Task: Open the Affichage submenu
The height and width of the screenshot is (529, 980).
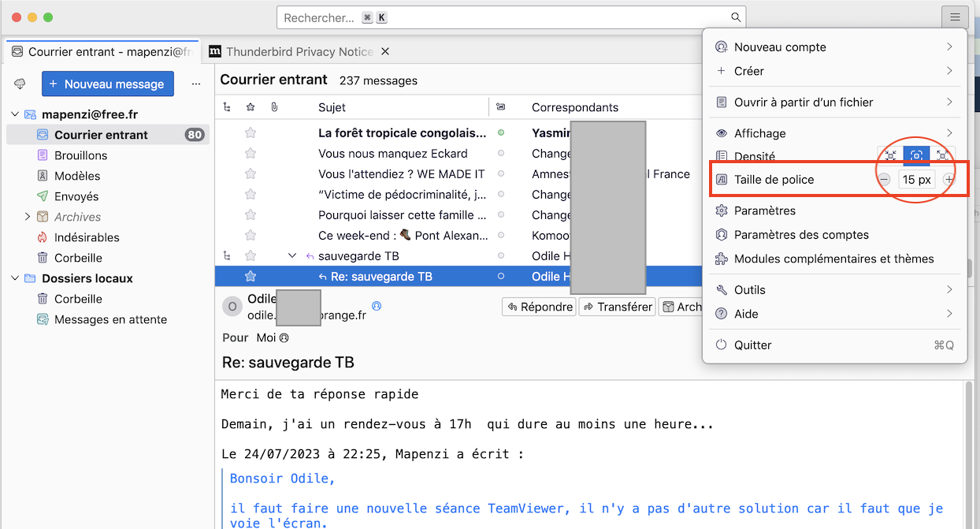Action: click(834, 133)
